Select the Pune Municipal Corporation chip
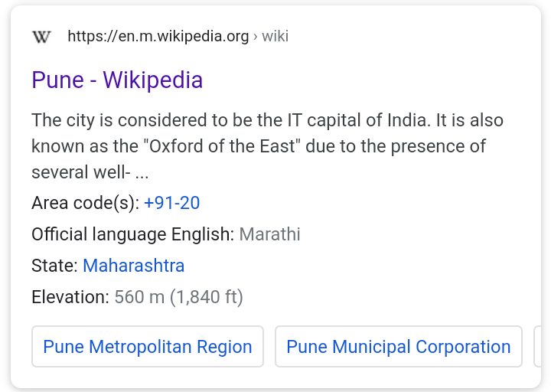551x392 pixels. coord(398,347)
